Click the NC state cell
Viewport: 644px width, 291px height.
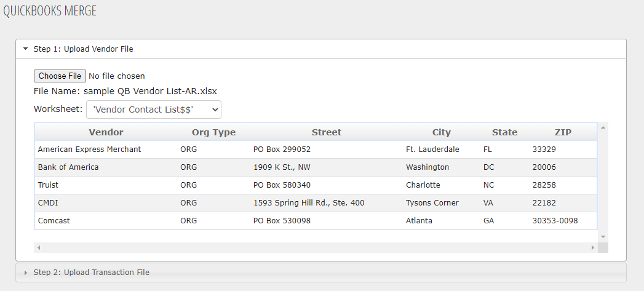coord(505,185)
